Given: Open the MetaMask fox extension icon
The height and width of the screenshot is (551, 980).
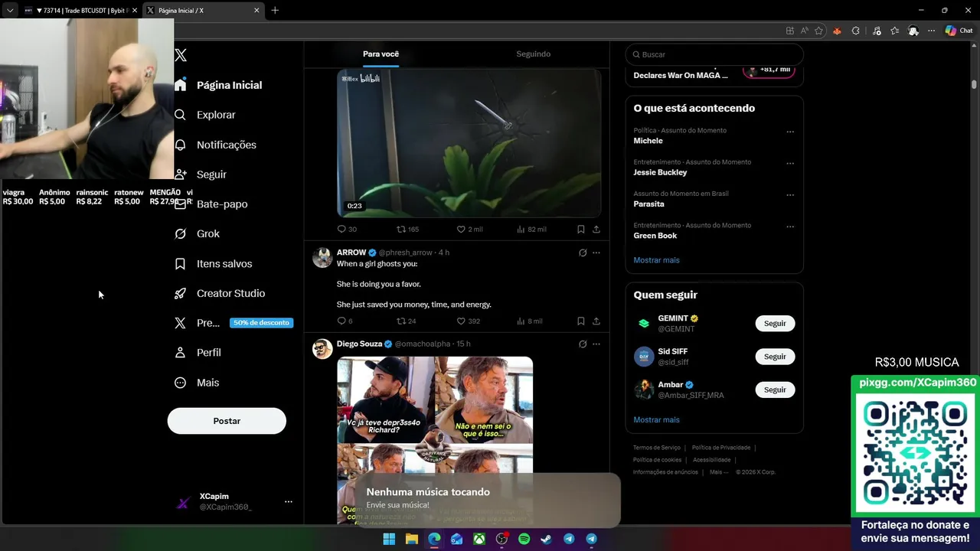Looking at the screenshot, I should pyautogui.click(x=837, y=31).
